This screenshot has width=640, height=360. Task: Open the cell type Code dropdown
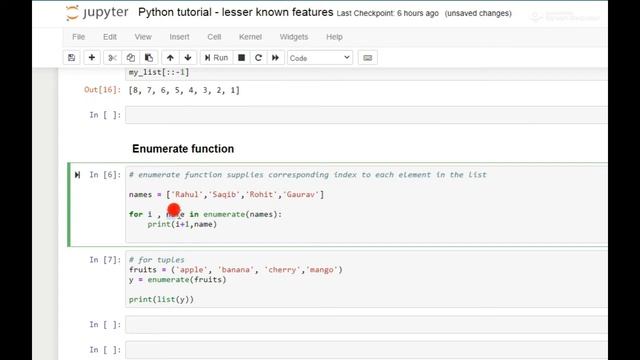tap(320, 58)
